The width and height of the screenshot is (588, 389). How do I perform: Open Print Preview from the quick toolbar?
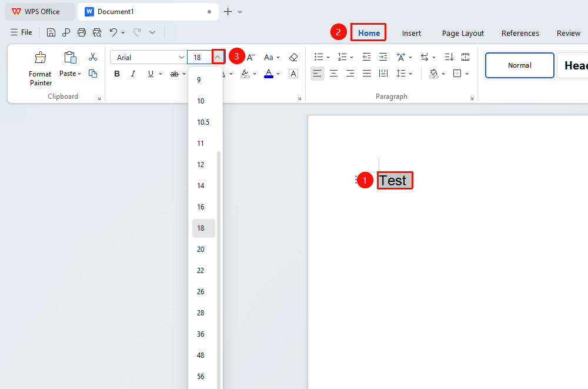coord(97,32)
